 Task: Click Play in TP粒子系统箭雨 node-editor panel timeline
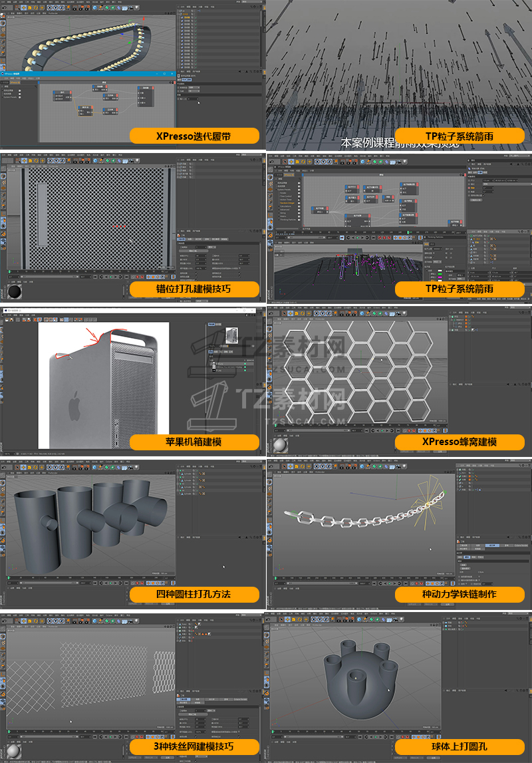[x=357, y=237]
